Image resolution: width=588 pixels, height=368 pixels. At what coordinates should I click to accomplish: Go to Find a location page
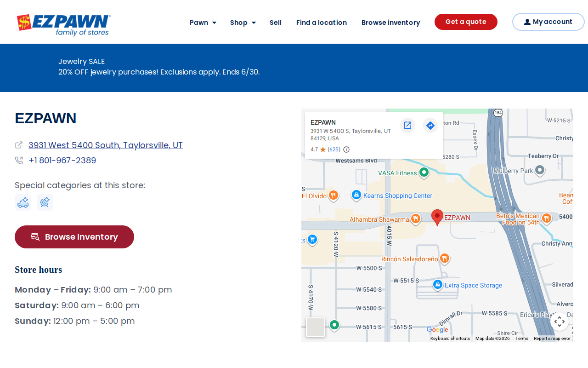click(322, 23)
